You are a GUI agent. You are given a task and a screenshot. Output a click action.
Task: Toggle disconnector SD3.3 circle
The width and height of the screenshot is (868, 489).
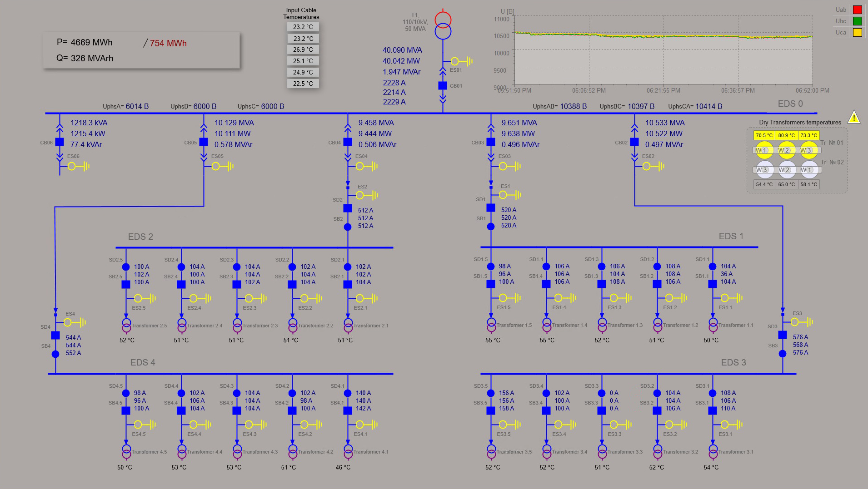pos(602,393)
